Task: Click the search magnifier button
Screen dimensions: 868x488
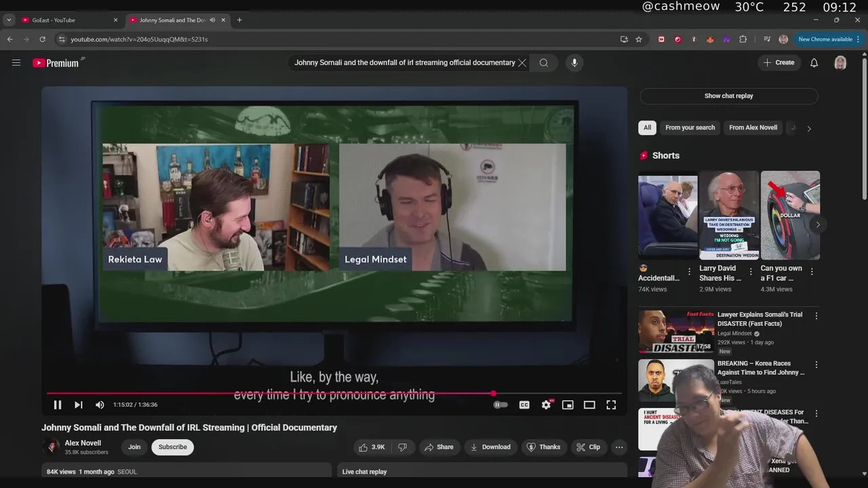Action: (x=544, y=62)
